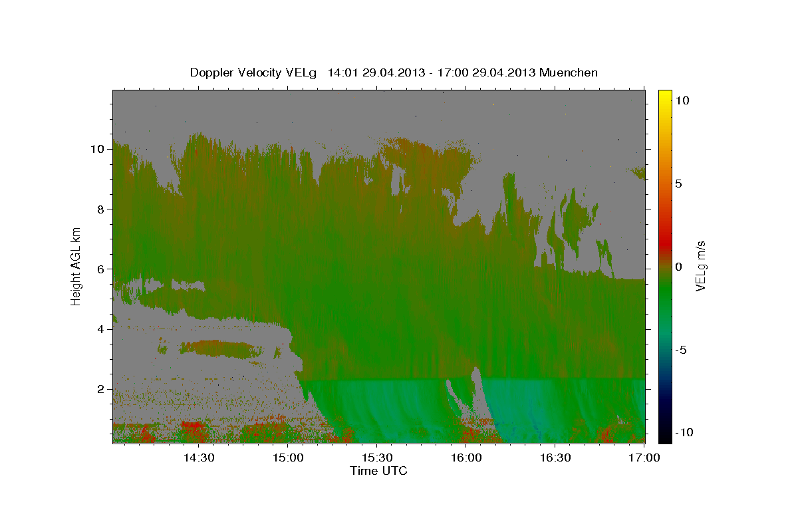
Task: Click the 'Time UTC' axis label
Action: pos(378,471)
